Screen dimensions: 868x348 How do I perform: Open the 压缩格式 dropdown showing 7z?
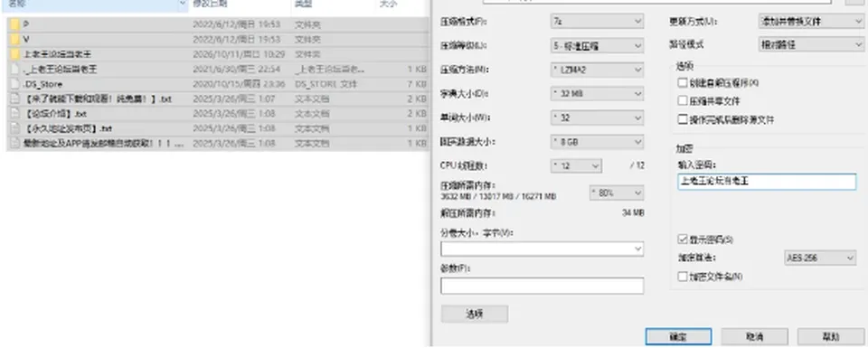[598, 22]
